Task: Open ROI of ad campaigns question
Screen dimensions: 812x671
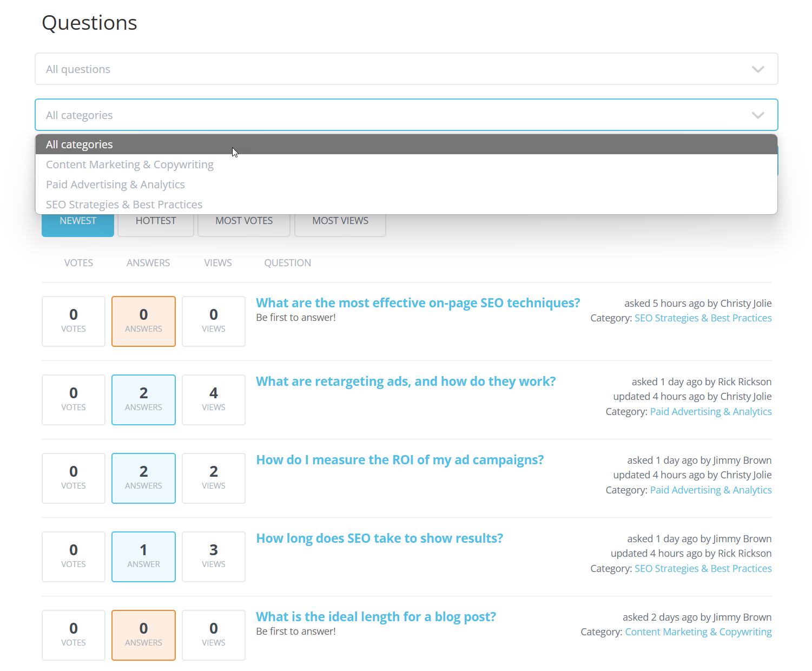Action: 400,460
